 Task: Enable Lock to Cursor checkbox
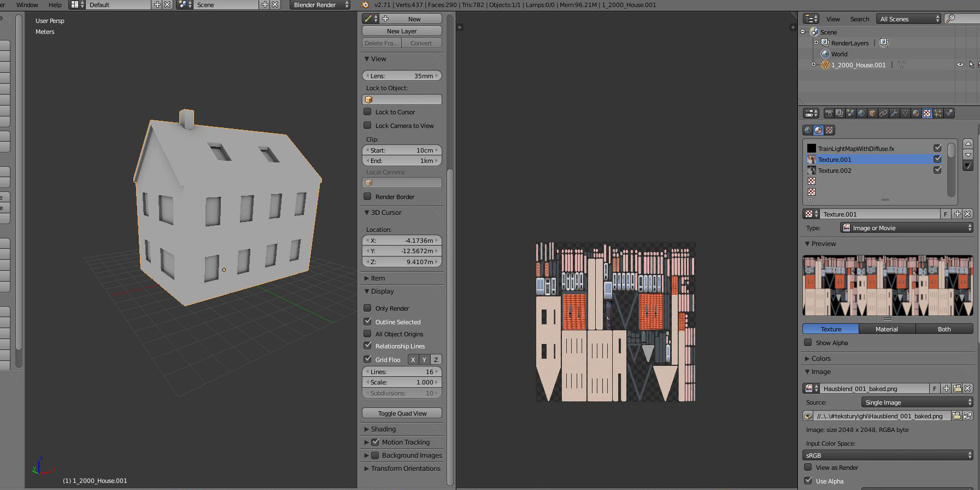point(368,112)
